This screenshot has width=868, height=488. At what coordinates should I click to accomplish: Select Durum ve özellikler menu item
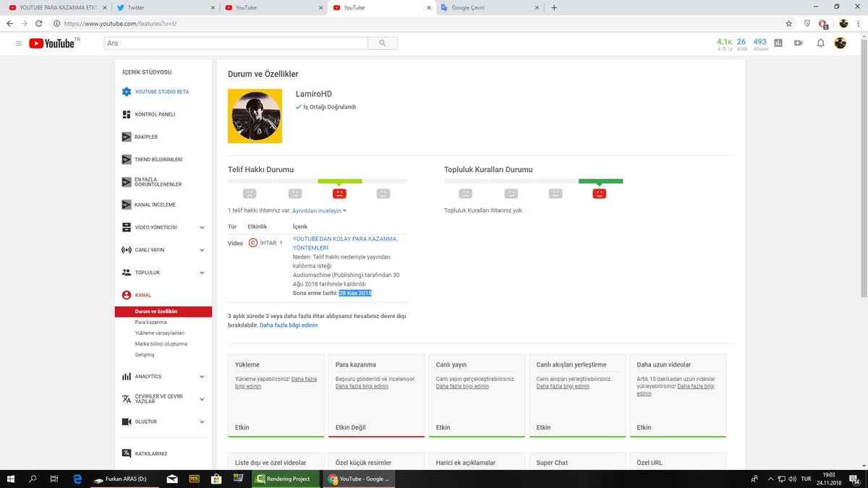(163, 312)
